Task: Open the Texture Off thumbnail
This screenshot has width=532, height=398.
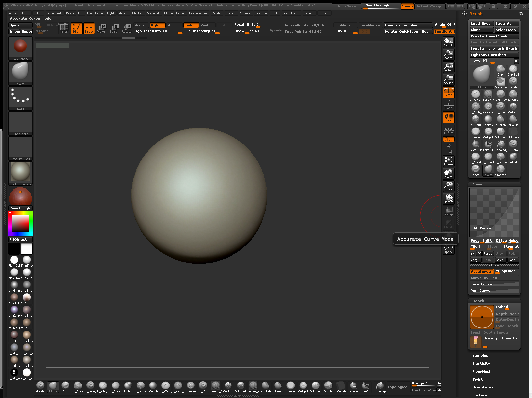Action: point(20,149)
